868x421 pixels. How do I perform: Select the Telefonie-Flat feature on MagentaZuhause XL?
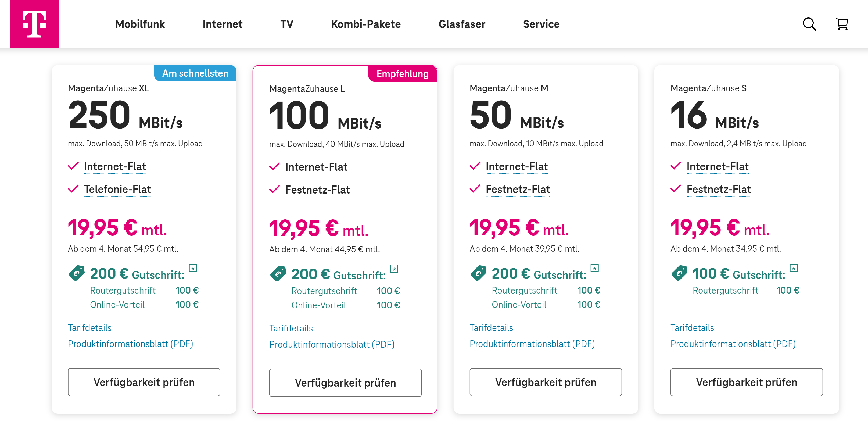[117, 189]
